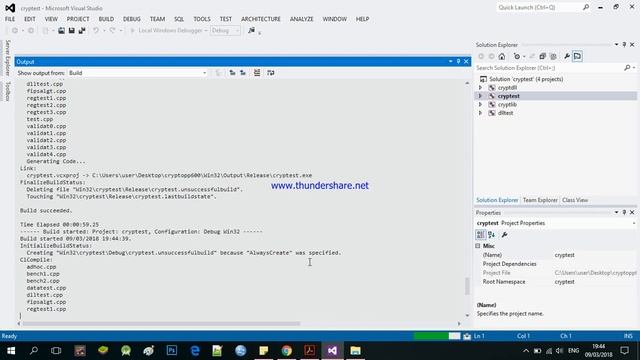Click Show All Files icon in Solution Explorer
Image resolution: width=640 pixels, height=360 pixels.
[553, 56]
